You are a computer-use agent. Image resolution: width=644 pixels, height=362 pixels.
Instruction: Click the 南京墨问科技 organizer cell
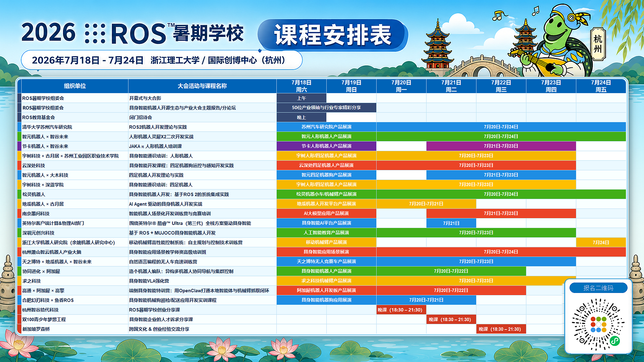[75, 214]
